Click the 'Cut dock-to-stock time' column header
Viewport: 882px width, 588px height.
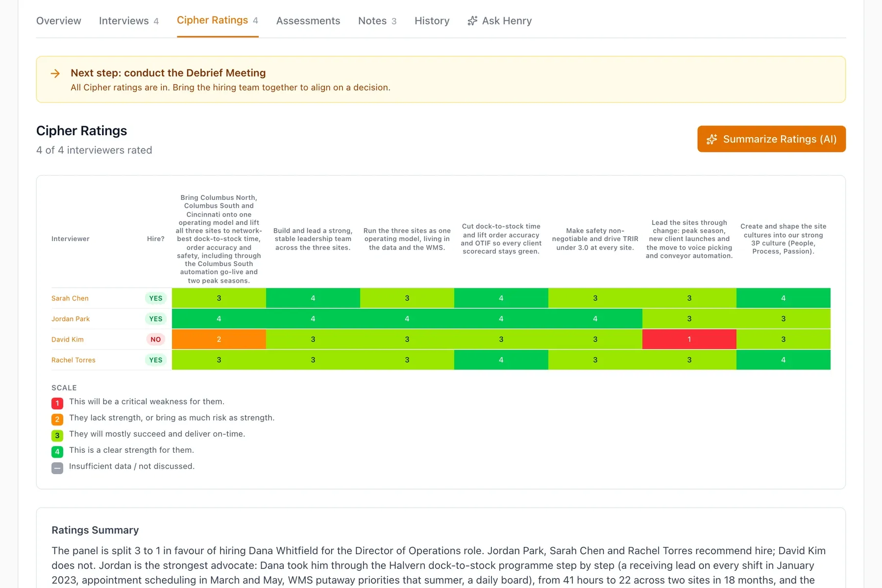(x=501, y=239)
